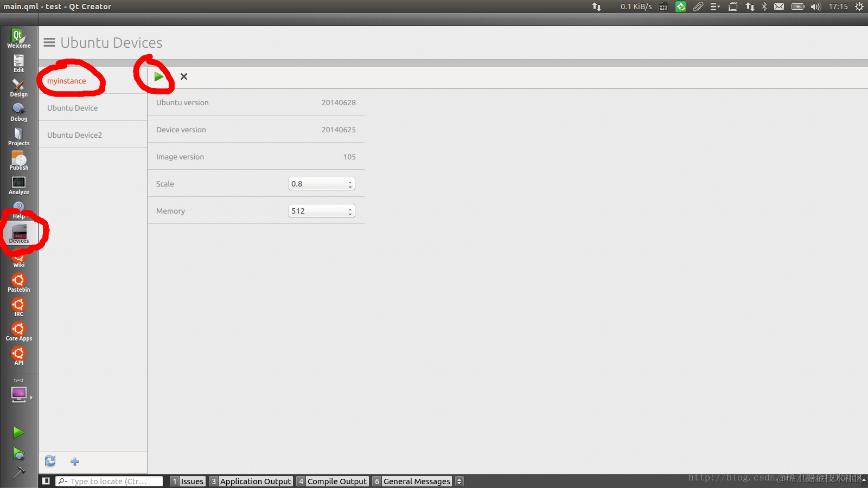Open the API documentation sidebar item

[x=18, y=356]
